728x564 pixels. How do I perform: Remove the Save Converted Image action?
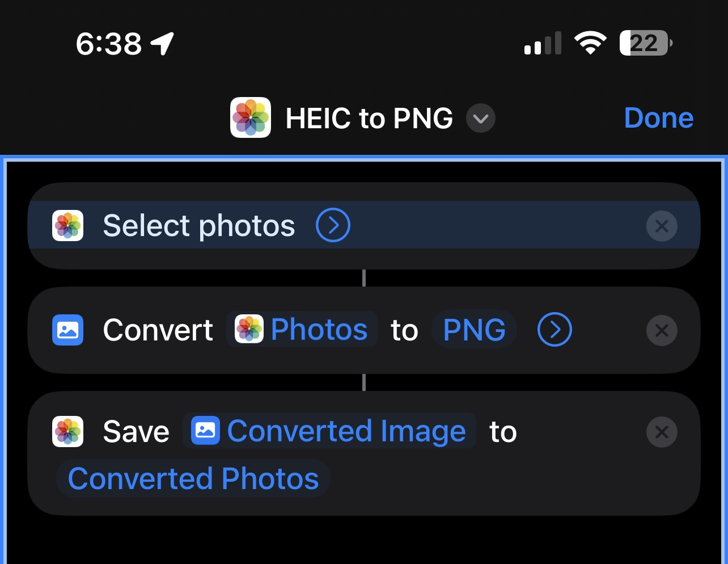click(662, 432)
